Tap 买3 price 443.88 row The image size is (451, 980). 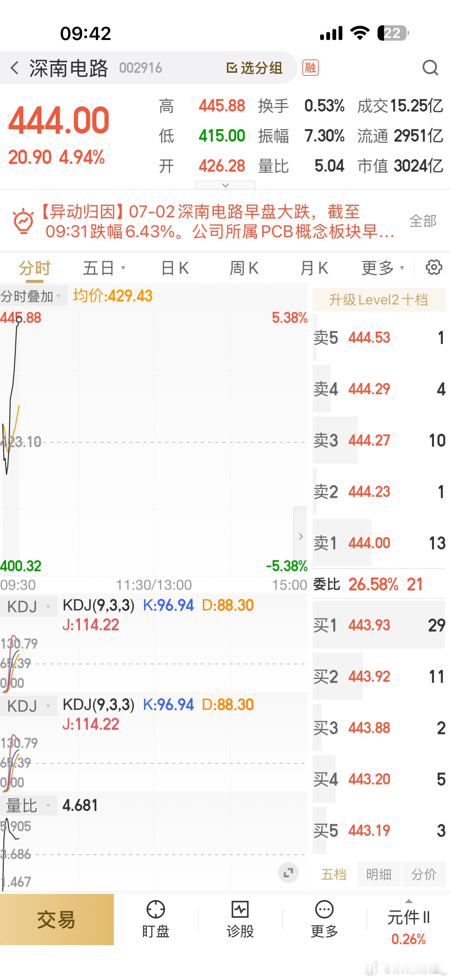379,728
